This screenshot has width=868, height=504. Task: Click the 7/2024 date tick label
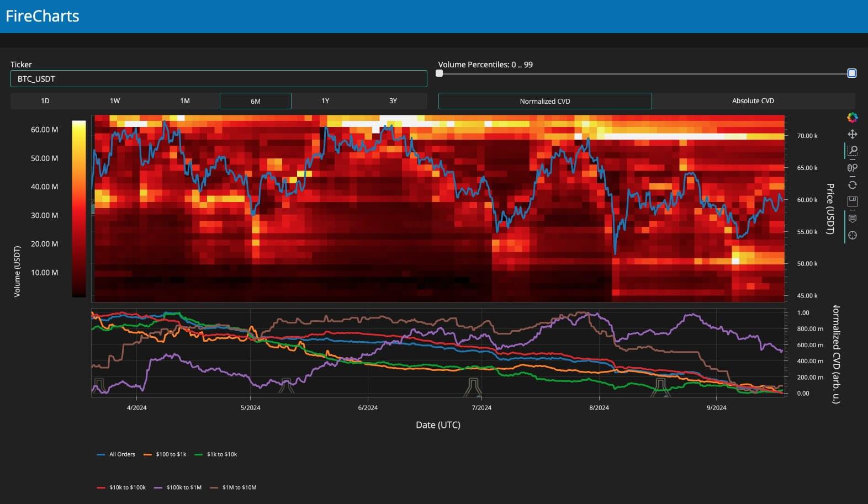click(x=481, y=408)
